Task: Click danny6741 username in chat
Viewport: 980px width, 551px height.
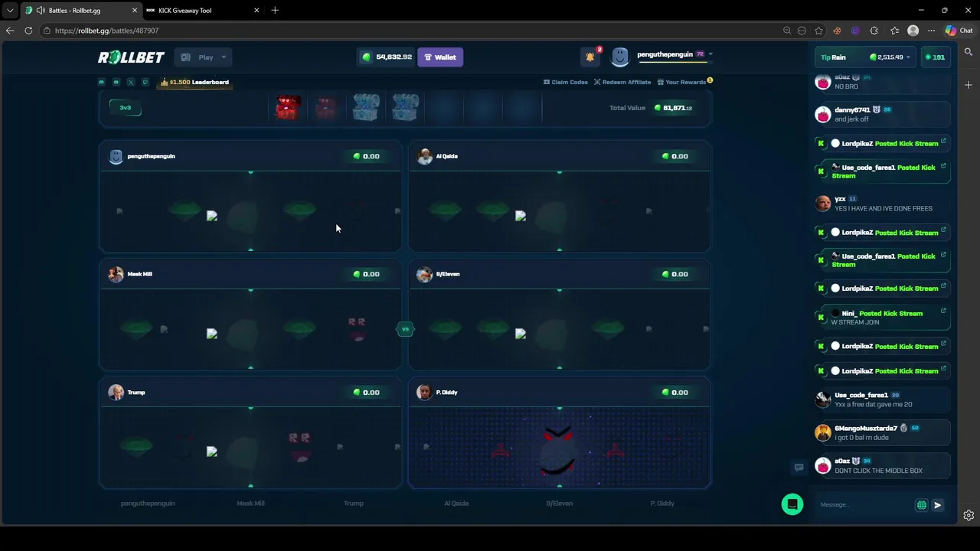Action: [x=852, y=110]
